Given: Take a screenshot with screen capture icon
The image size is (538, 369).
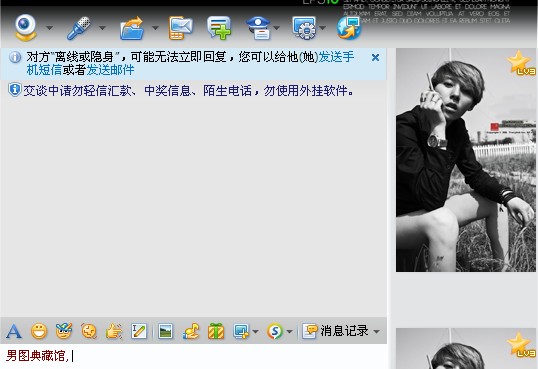Looking at the screenshot, I should pos(241,331).
